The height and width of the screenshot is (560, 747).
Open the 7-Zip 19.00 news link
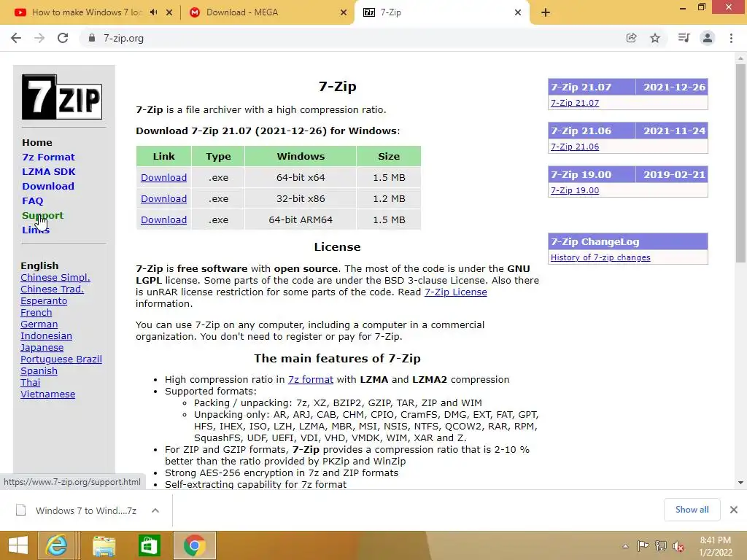pos(575,190)
